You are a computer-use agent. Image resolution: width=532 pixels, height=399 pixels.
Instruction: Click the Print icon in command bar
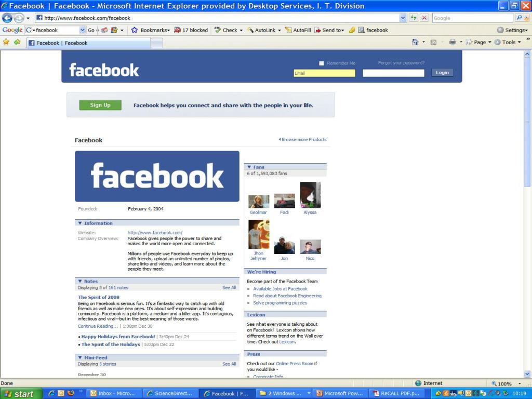(x=453, y=42)
